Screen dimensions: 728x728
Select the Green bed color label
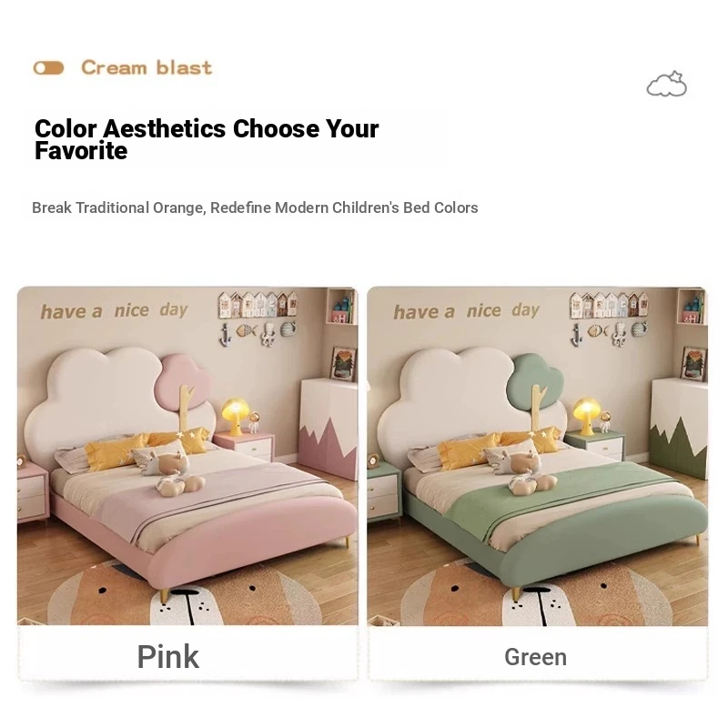535,657
